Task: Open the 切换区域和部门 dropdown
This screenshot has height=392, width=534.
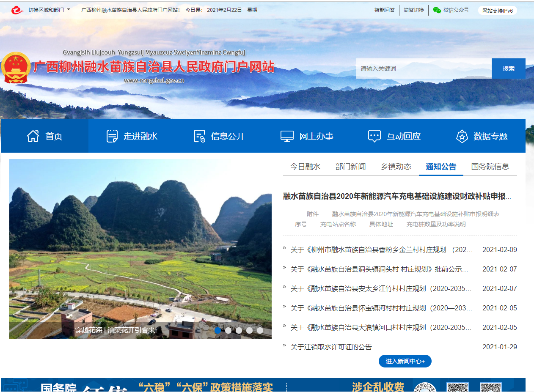Action: click(x=49, y=10)
